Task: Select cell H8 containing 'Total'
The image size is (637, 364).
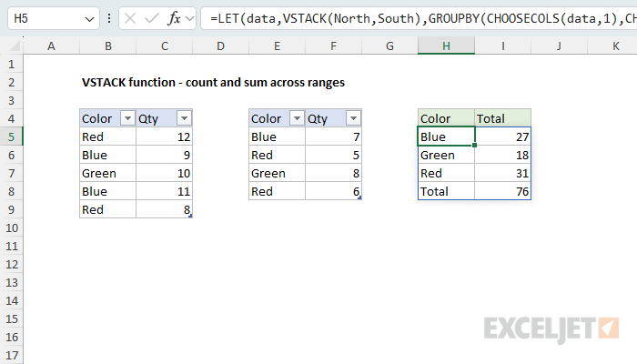Action: click(x=446, y=192)
